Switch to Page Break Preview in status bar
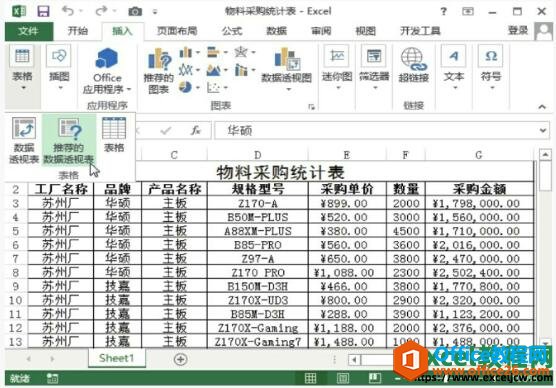 tap(375, 378)
